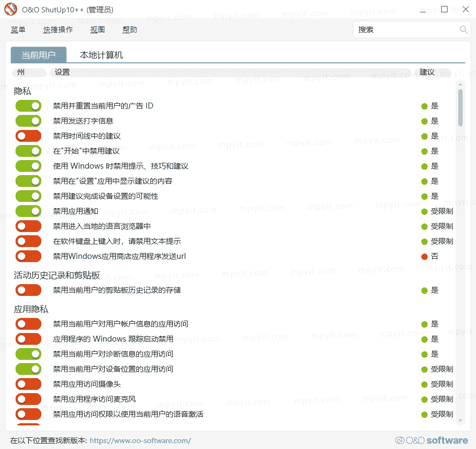
Task: Open the 帮助 menu
Action: (x=130, y=30)
